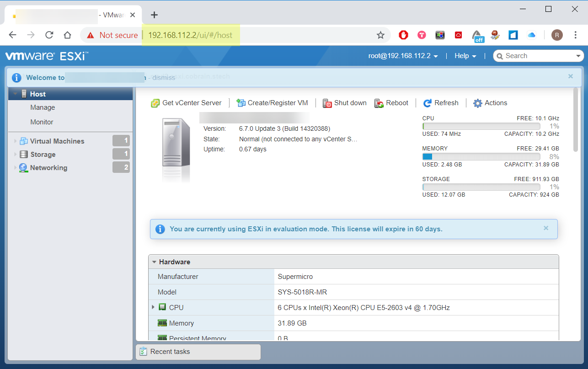Click the blue cloud extension icon
Image resolution: width=588 pixels, height=369 pixels.
tap(531, 35)
